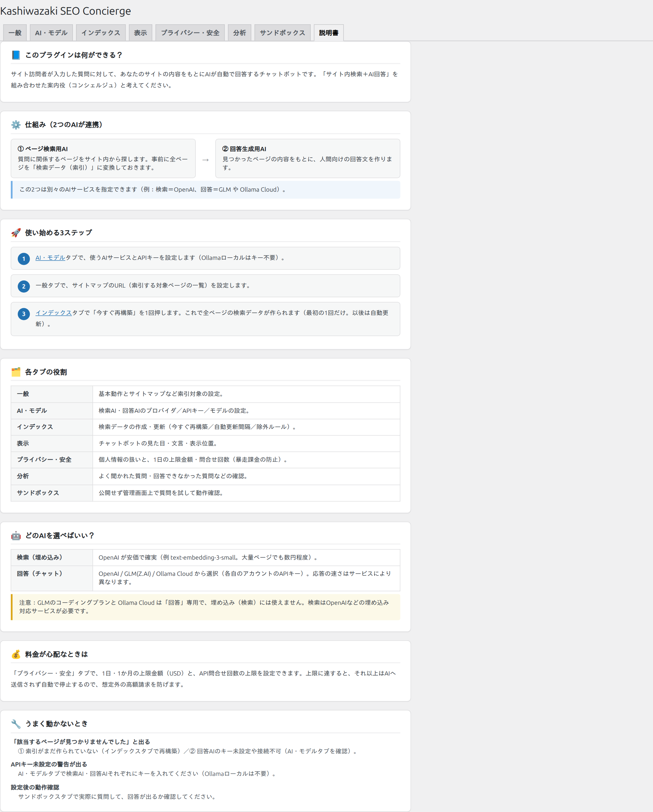The height and width of the screenshot is (812, 653).
Task: Open the AI・モデル tab
Action: tap(51, 33)
